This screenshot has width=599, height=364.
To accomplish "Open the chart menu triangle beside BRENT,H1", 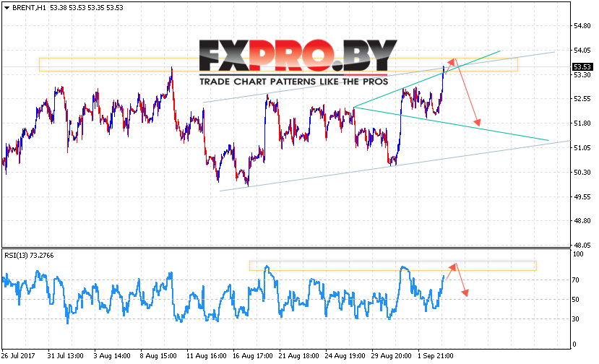I will click(7, 8).
